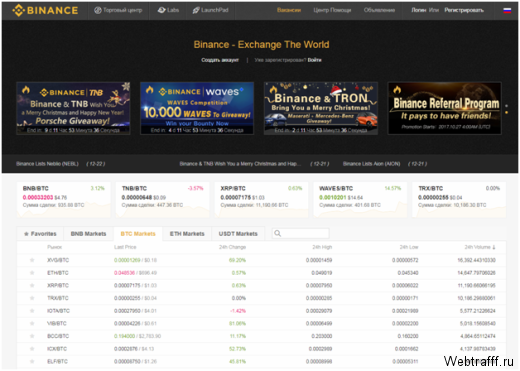This screenshot has width=520, height=371.
Task: Click the magnifier search icon
Action: click(x=277, y=234)
